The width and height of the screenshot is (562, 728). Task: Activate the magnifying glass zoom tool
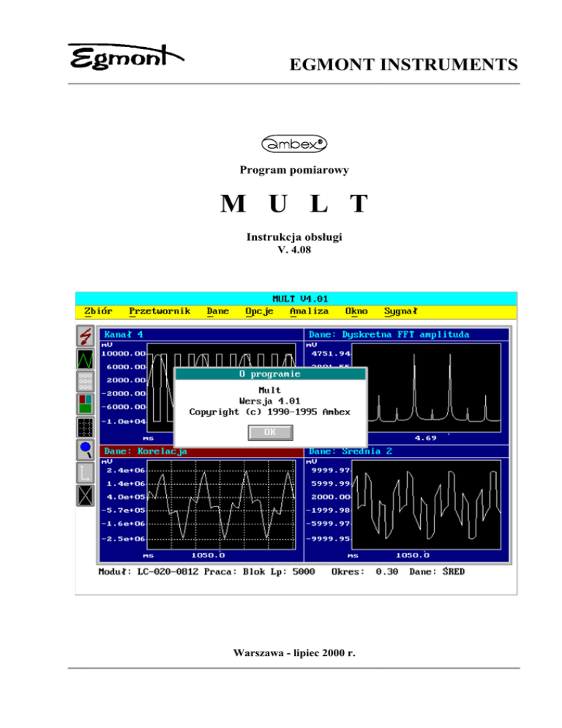click(x=86, y=450)
